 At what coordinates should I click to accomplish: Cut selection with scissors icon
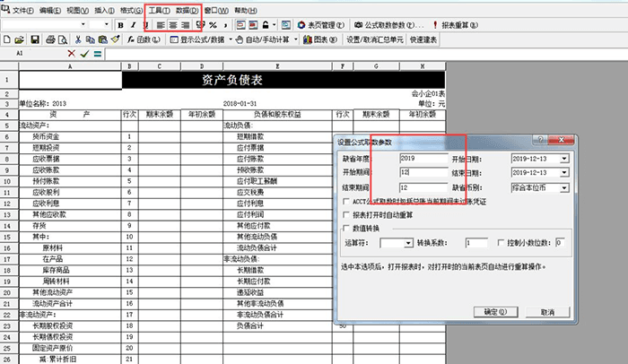point(78,39)
